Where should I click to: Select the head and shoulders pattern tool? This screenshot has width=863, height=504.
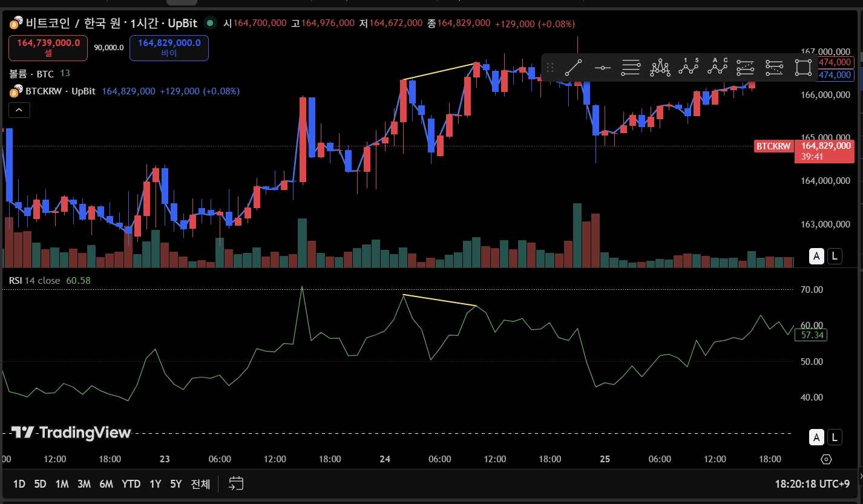tap(660, 68)
